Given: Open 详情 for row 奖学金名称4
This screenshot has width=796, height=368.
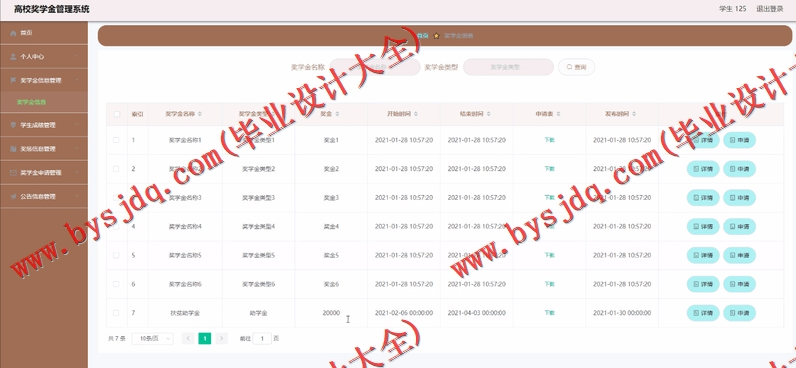Looking at the screenshot, I should pos(703,226).
